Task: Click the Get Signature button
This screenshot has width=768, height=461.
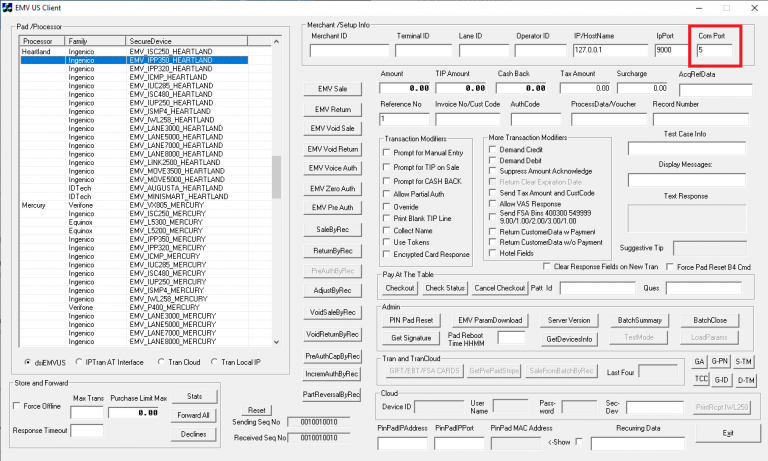Action: click(411, 338)
